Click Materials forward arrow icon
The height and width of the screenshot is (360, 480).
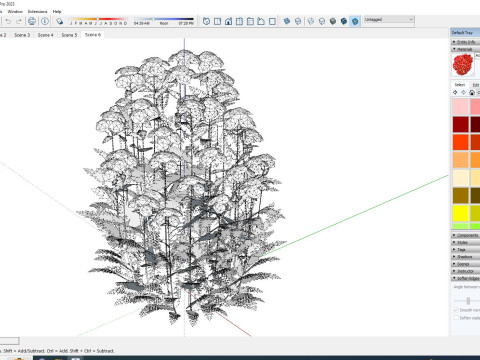coord(463,92)
